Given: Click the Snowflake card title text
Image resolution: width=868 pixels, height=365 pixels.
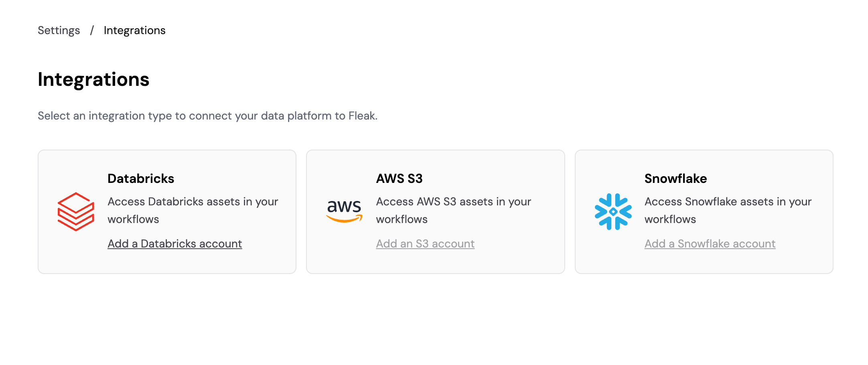Looking at the screenshot, I should 675,178.
